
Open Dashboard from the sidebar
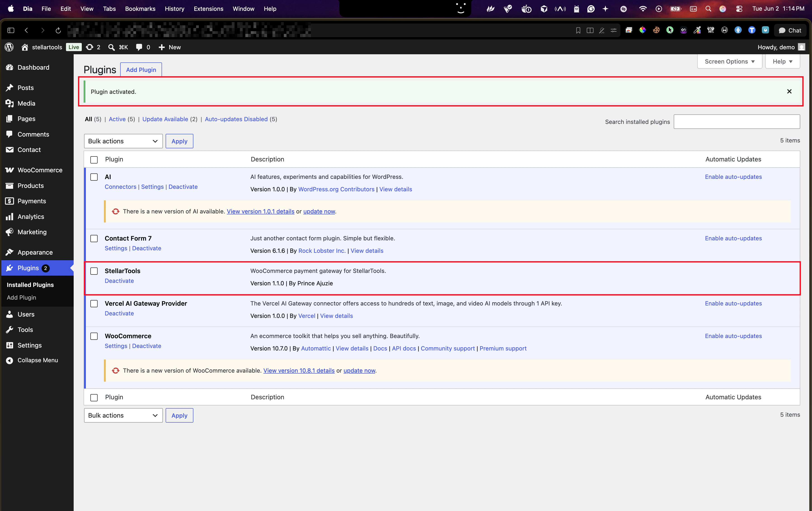pos(33,68)
